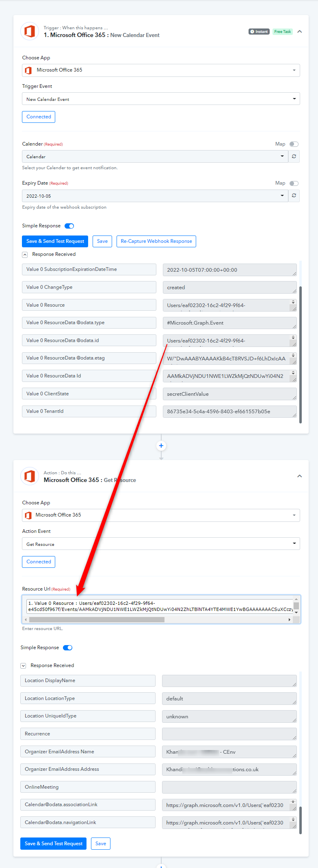Click the action response list vertical scrollbar
The width and height of the screenshot is (318, 868).
point(301,820)
